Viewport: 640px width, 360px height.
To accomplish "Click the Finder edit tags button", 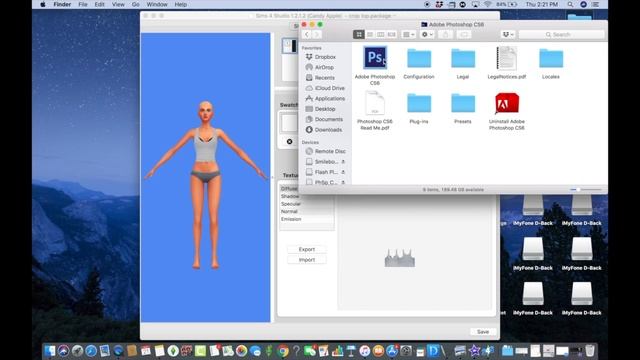I will (x=464, y=35).
